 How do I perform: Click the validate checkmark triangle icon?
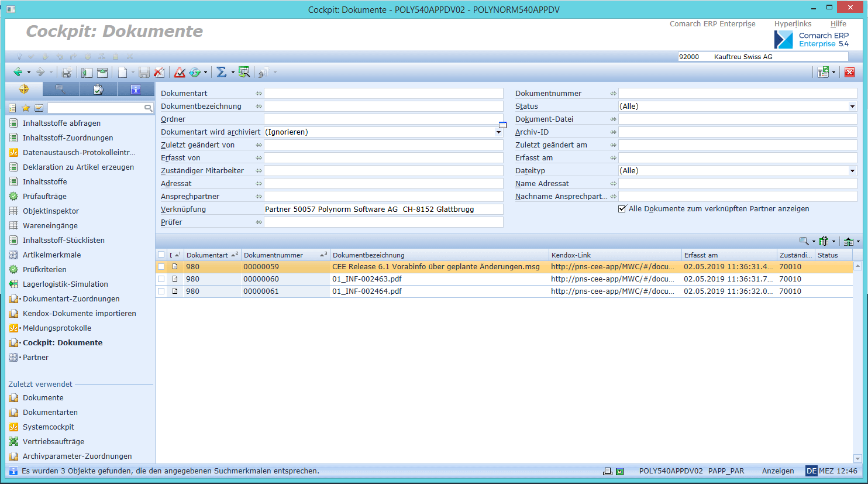click(x=180, y=72)
